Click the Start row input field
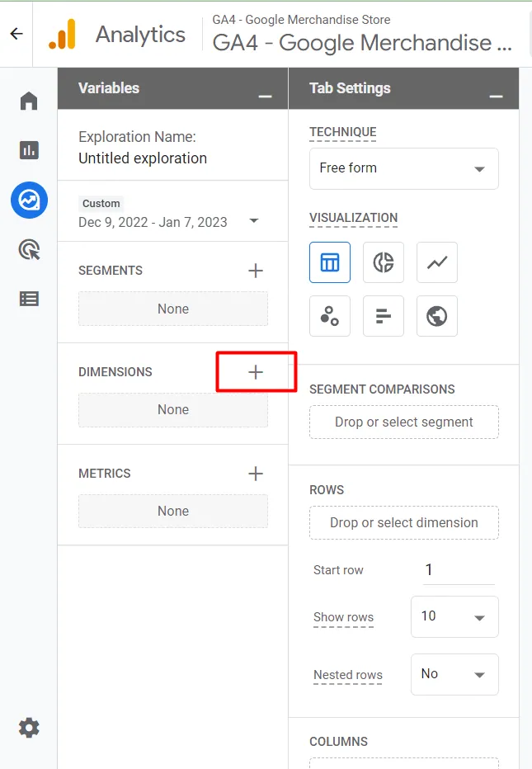This screenshot has height=769, width=532. tap(459, 570)
